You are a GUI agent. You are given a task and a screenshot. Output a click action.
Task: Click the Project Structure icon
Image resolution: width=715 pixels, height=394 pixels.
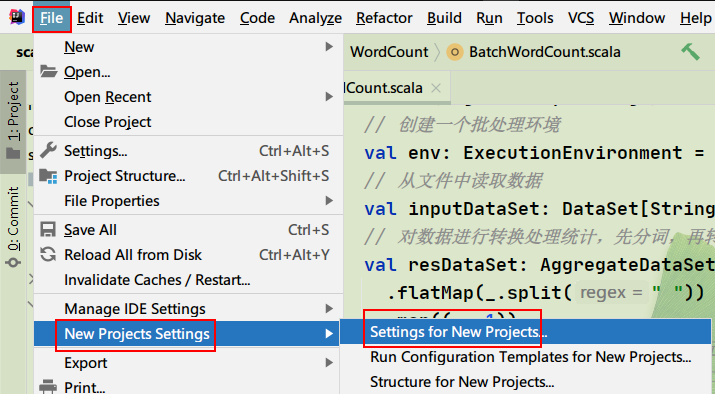point(48,176)
